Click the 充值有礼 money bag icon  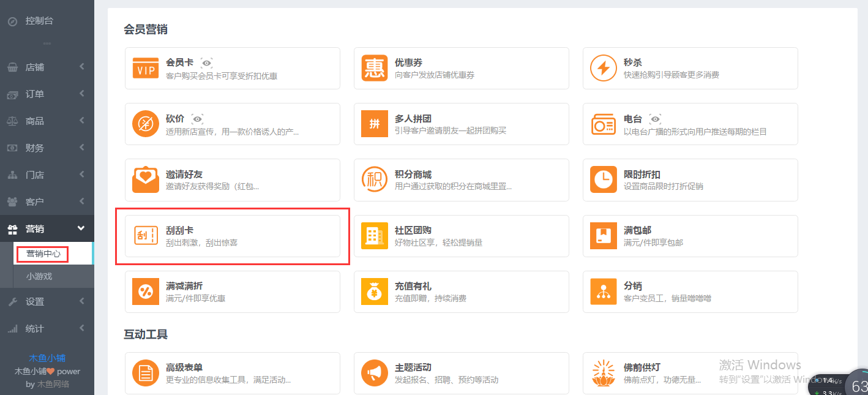coord(375,292)
